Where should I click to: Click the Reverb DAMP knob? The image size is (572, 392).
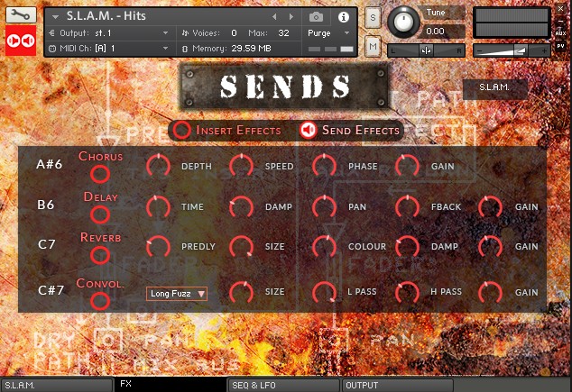pos(408,247)
